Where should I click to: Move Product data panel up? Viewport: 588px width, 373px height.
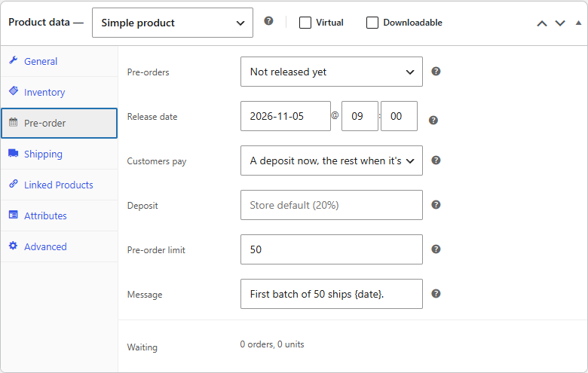(x=542, y=23)
